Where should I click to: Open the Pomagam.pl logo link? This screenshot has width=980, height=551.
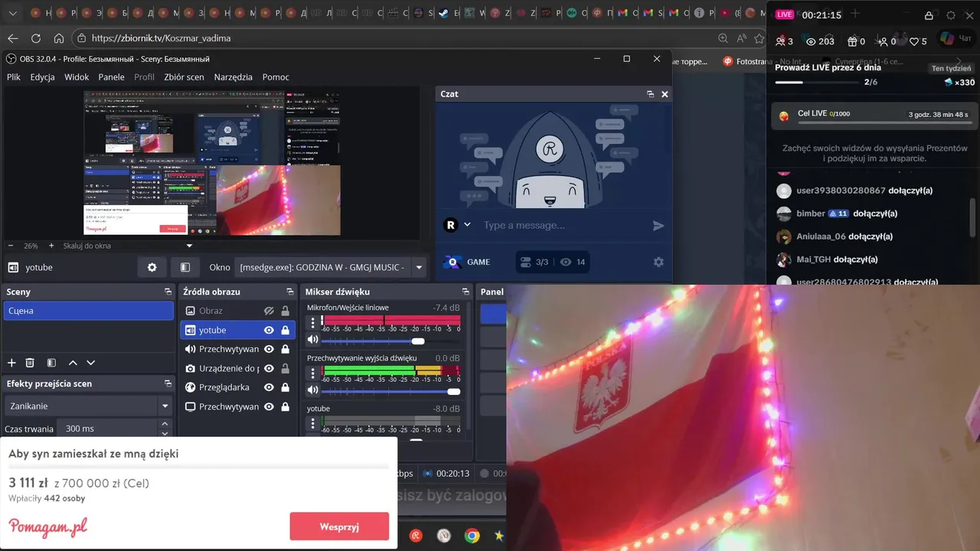47,527
